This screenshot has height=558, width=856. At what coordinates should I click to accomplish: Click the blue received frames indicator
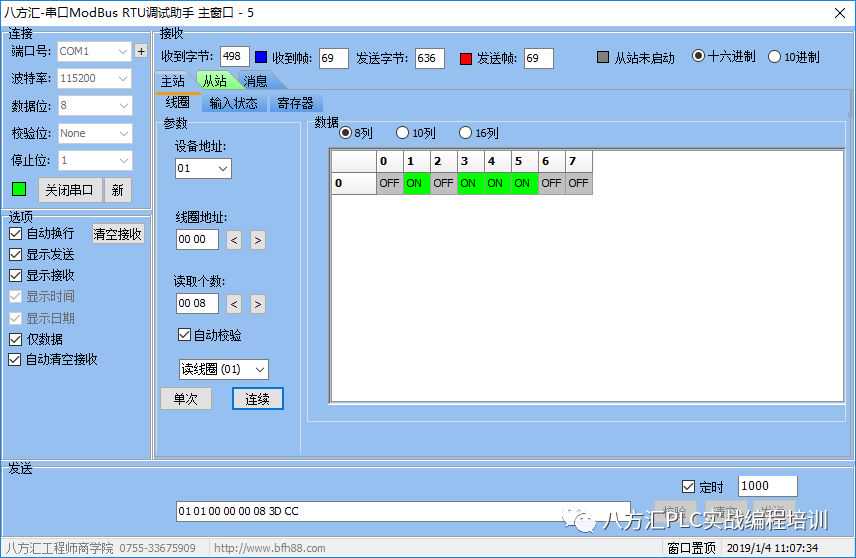[x=261, y=58]
